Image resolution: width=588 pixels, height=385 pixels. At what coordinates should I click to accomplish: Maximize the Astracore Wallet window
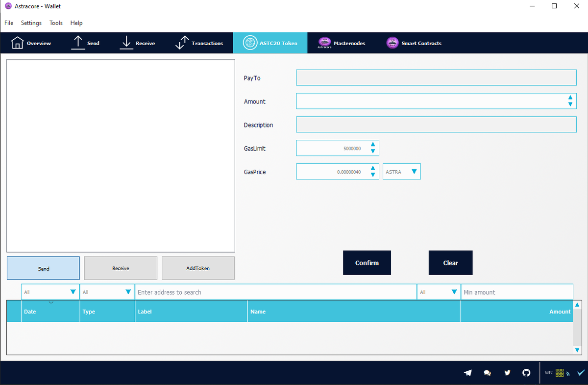(x=554, y=6)
